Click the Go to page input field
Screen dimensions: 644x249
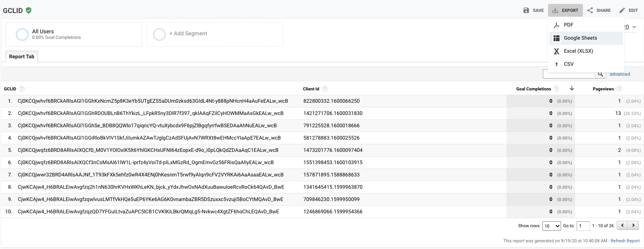583,226
